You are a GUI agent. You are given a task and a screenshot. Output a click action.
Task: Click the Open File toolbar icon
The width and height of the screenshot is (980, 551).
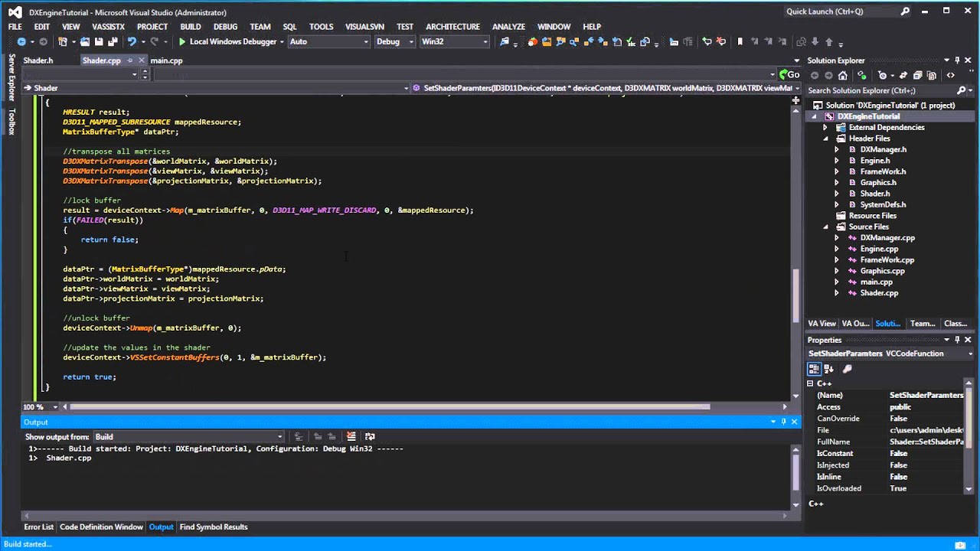(x=85, y=41)
